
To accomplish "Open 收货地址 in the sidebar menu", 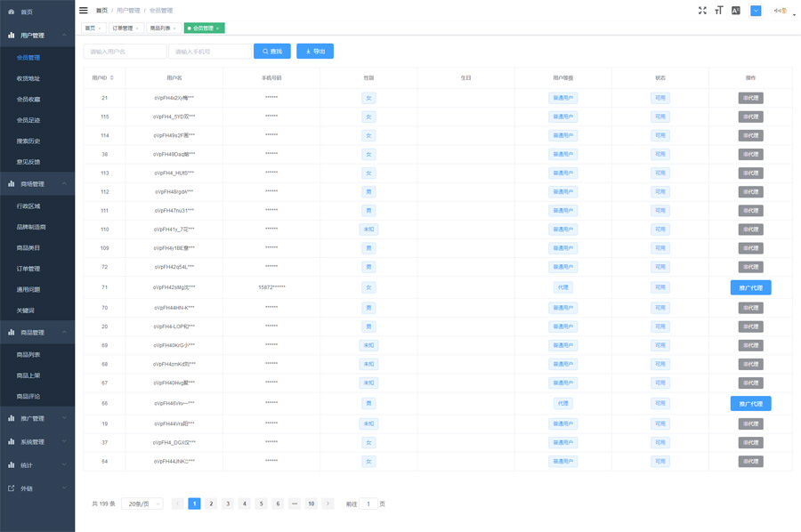I will [28, 78].
